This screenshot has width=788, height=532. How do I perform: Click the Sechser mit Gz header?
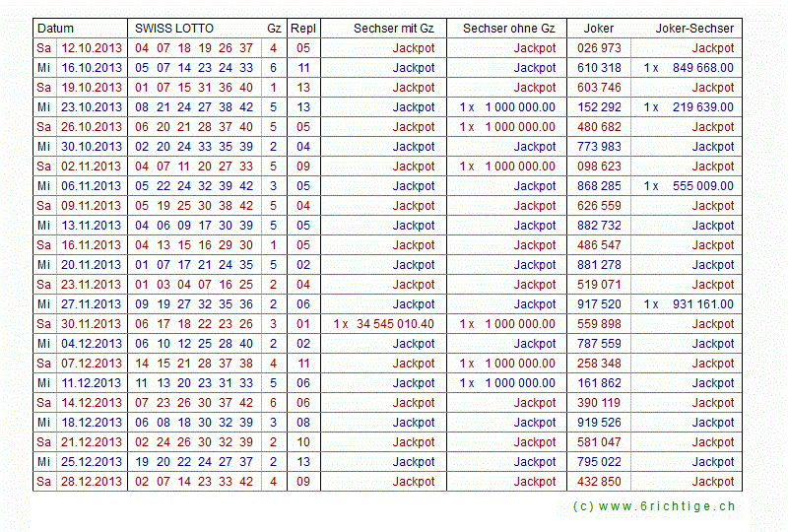click(394, 29)
